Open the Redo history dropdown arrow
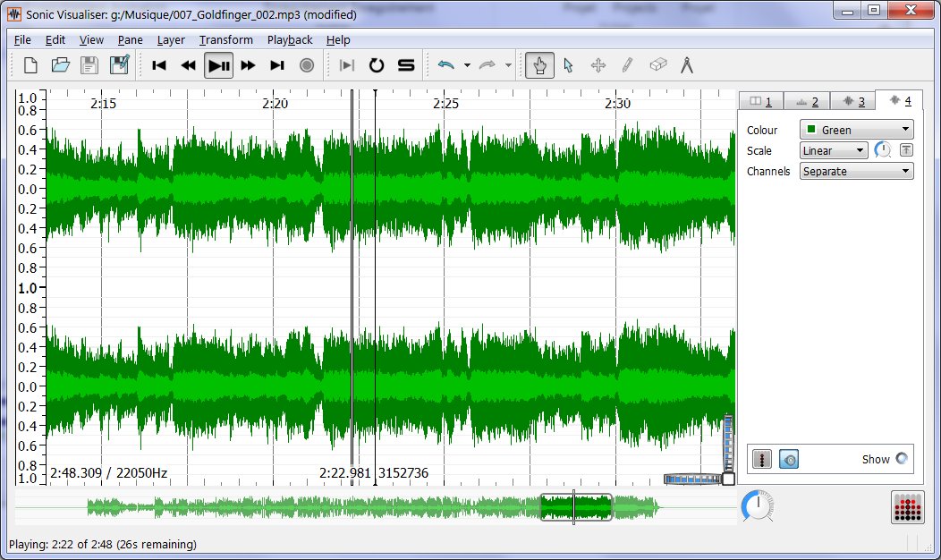The height and width of the screenshot is (560, 941). click(508, 65)
